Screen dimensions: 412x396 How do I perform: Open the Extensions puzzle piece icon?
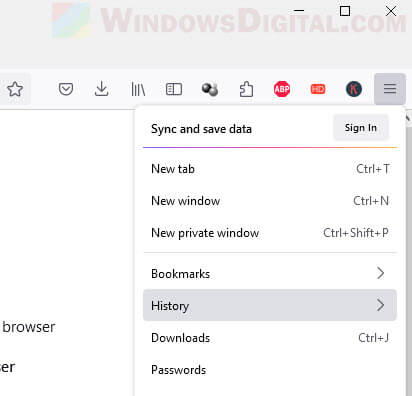click(246, 89)
